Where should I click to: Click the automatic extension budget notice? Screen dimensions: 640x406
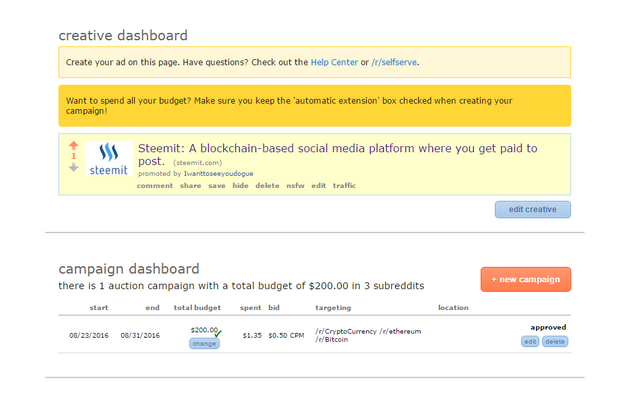pos(314,106)
